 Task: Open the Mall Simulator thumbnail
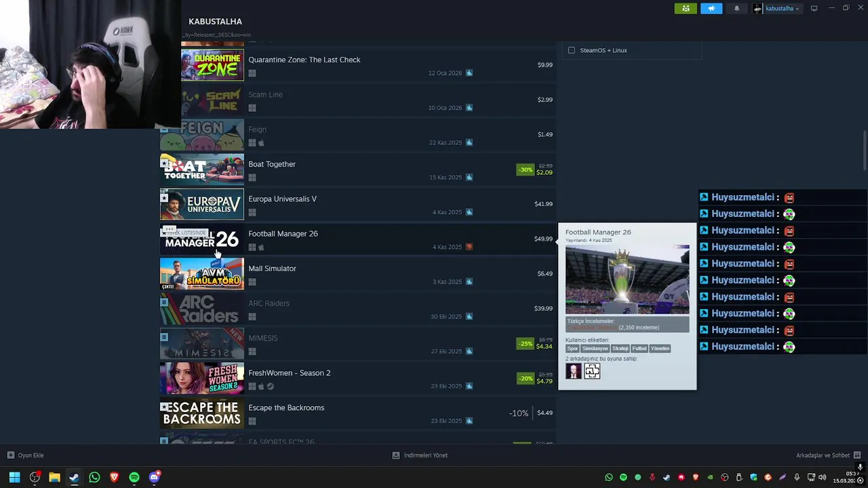[202, 274]
